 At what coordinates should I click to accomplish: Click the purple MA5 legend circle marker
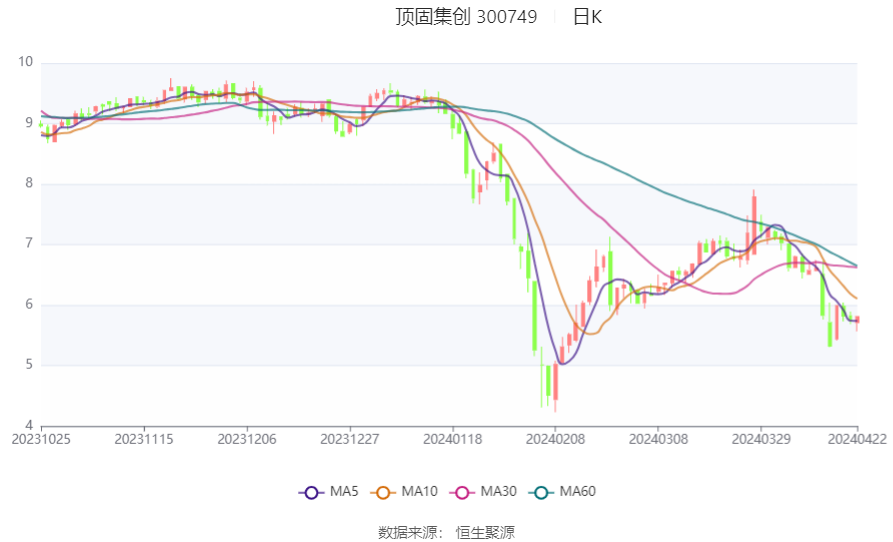(311, 492)
